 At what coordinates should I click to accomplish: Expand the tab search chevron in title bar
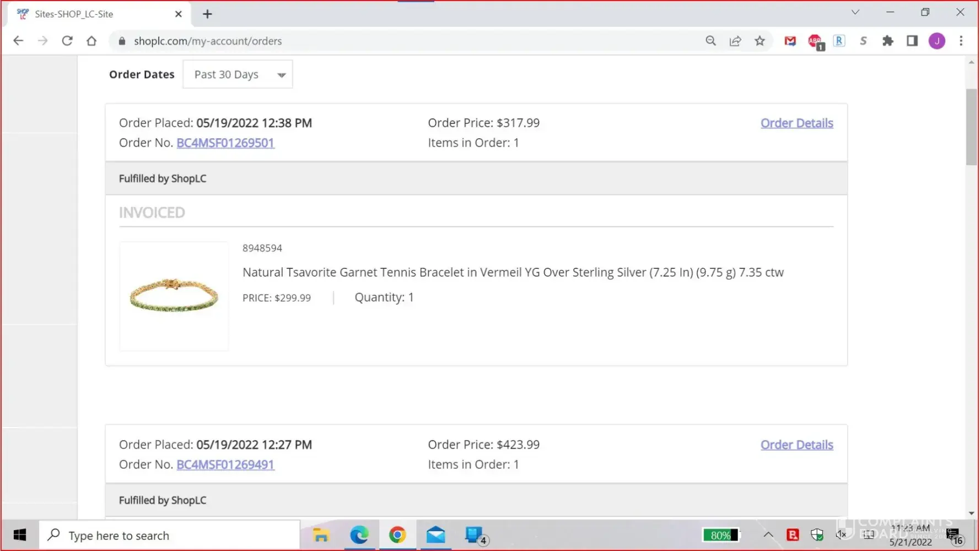pos(855,12)
